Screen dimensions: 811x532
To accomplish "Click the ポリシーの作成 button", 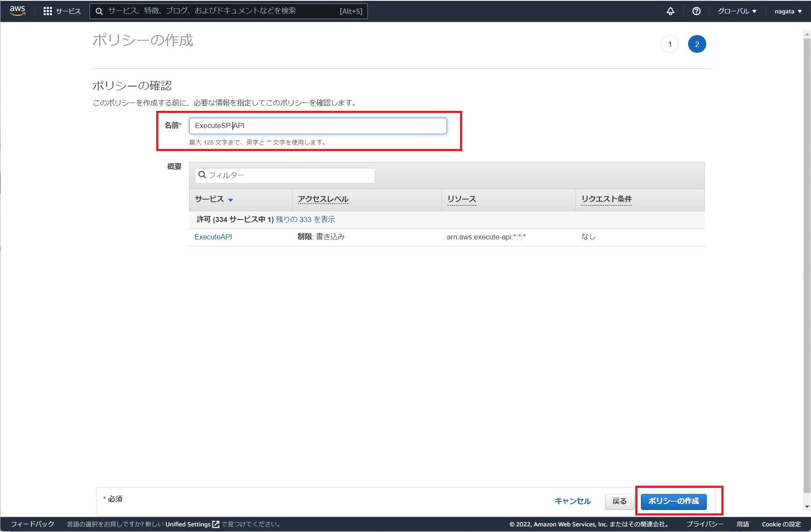I will pos(672,501).
